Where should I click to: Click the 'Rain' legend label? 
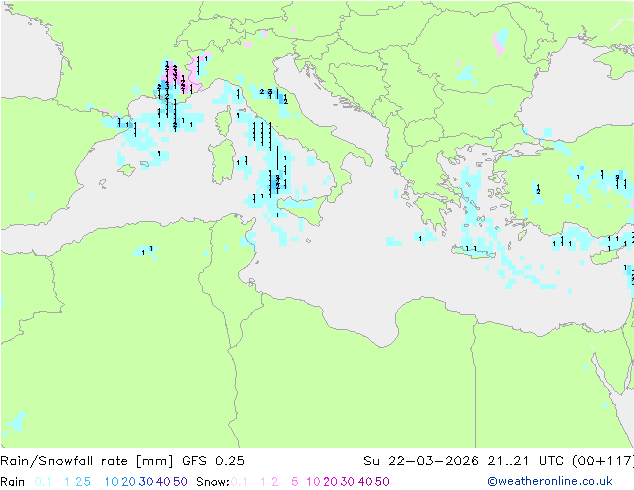pos(13,482)
